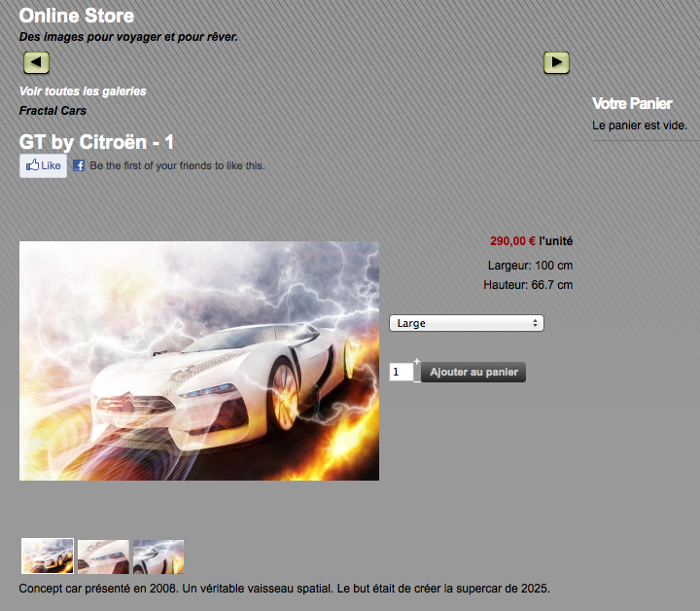The width and height of the screenshot is (700, 611).
Task: Go to next image with right arrow
Action: pos(556,62)
